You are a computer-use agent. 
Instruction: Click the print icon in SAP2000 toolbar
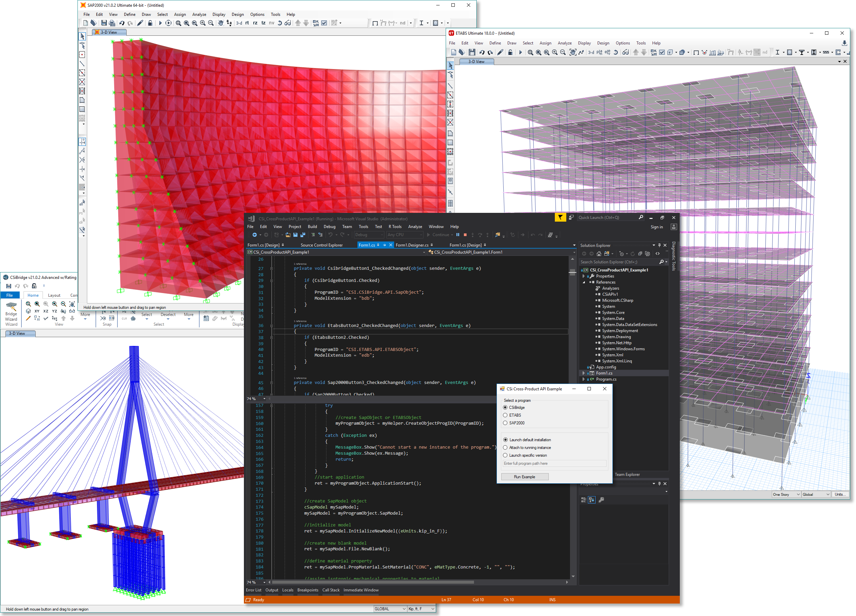[x=112, y=23]
